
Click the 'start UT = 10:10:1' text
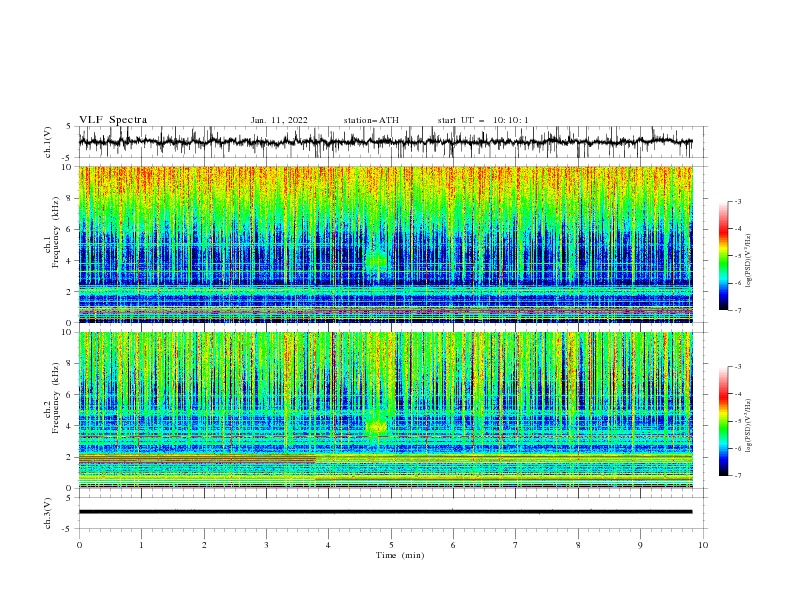pyautogui.click(x=483, y=120)
